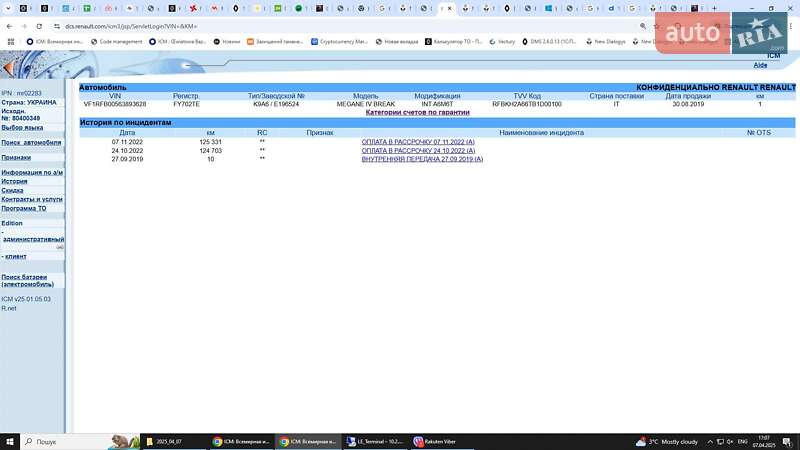Screen dimensions: 800x450
Task: Open Программа ТО in the sidebar
Action: point(23,208)
